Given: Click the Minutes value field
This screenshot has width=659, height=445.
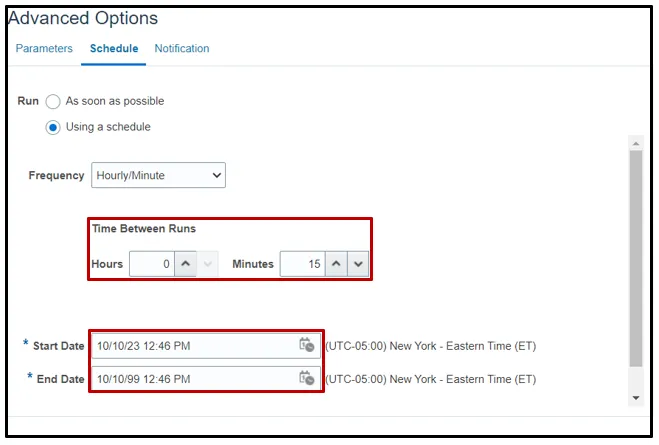Looking at the screenshot, I should click(302, 264).
